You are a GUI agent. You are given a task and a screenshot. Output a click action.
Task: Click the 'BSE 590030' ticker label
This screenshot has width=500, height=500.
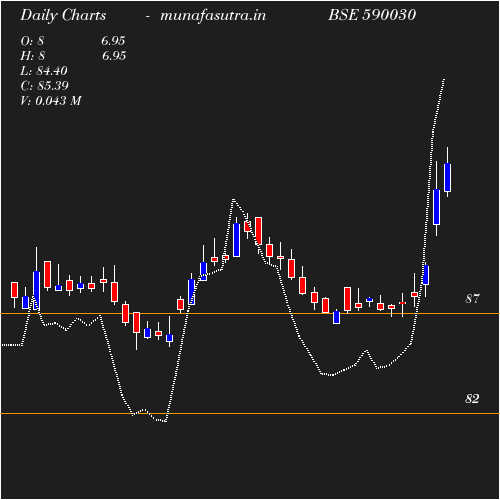pyautogui.click(x=372, y=15)
